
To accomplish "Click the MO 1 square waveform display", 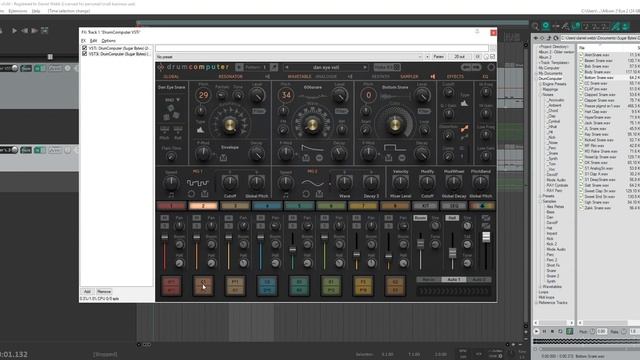I will pyautogui.click(x=198, y=183).
